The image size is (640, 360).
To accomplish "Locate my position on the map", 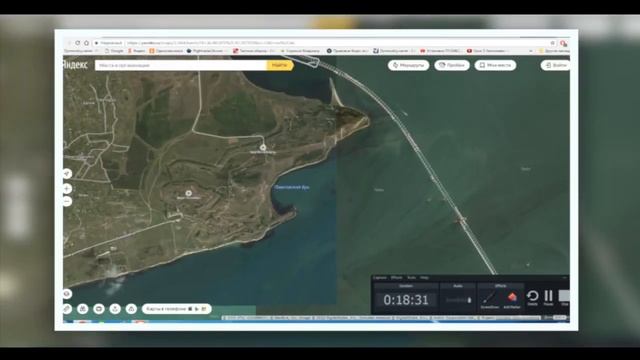I will [67, 174].
